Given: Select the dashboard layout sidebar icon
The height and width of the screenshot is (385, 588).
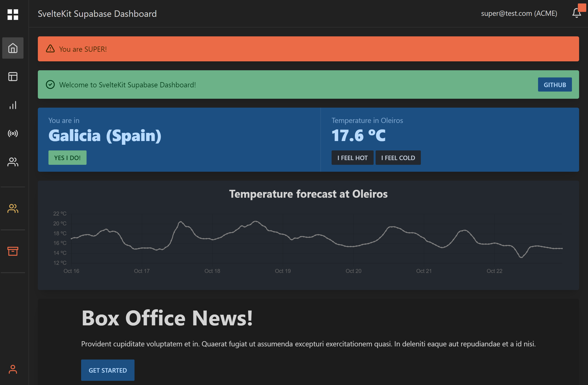Looking at the screenshot, I should point(13,77).
